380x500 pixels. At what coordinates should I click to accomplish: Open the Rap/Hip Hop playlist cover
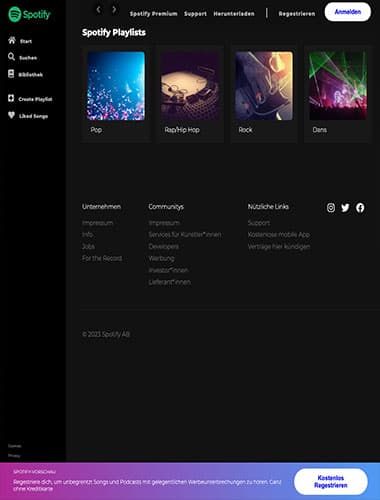(190, 86)
